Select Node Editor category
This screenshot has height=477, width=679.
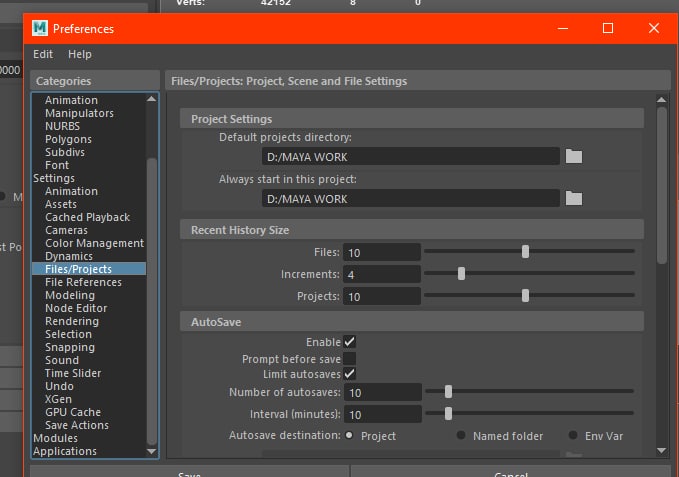click(76, 308)
